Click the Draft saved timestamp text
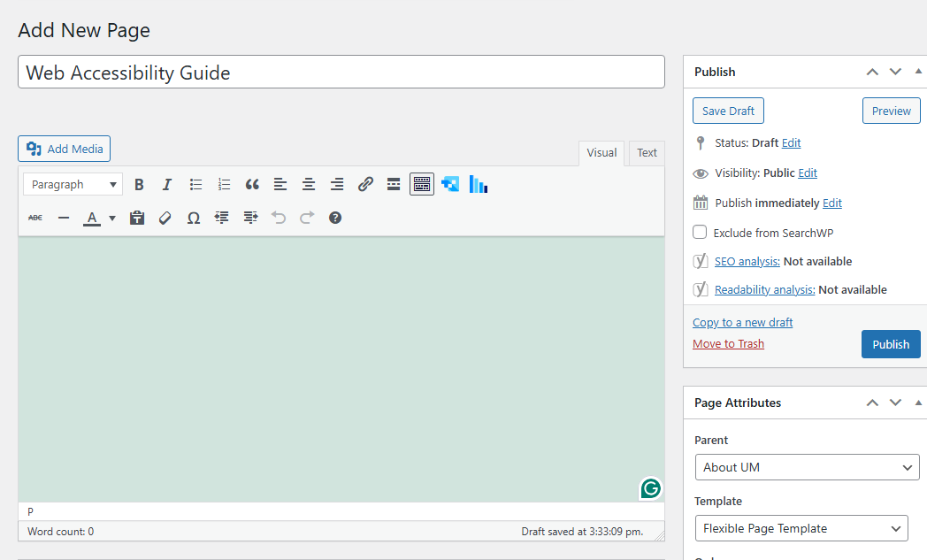Screen dimensions: 927x560 582,532
